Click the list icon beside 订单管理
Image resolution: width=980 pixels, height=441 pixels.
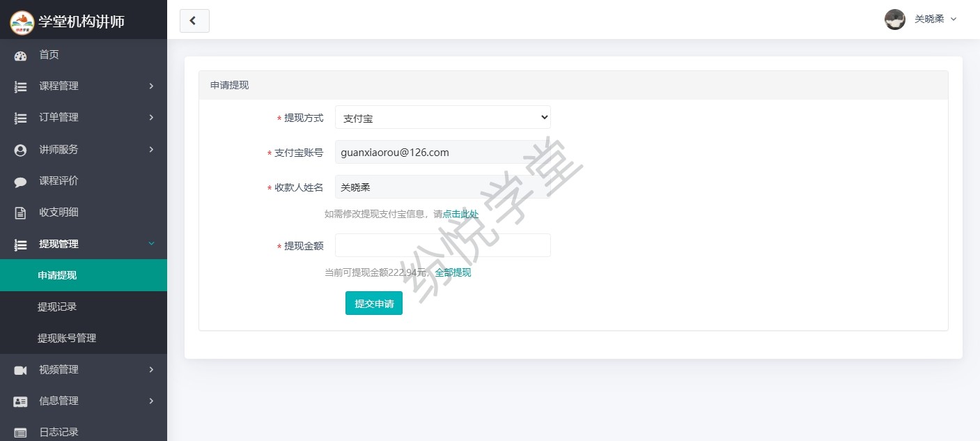click(20, 118)
